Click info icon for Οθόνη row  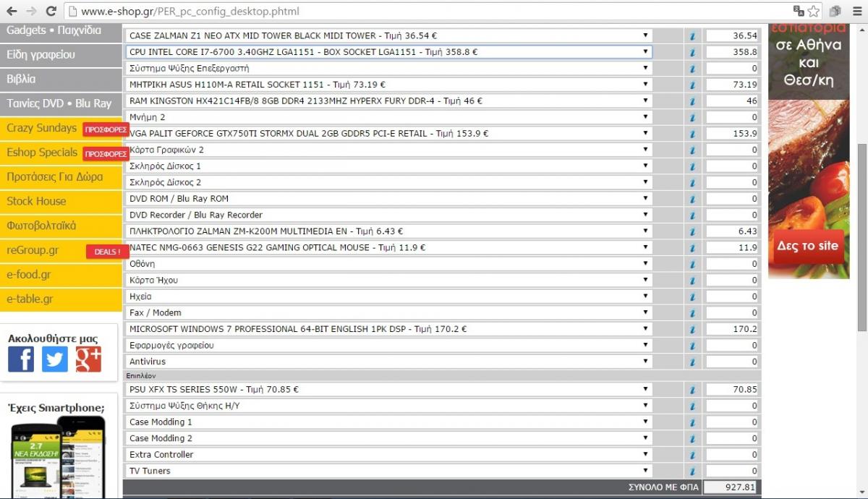[693, 264]
